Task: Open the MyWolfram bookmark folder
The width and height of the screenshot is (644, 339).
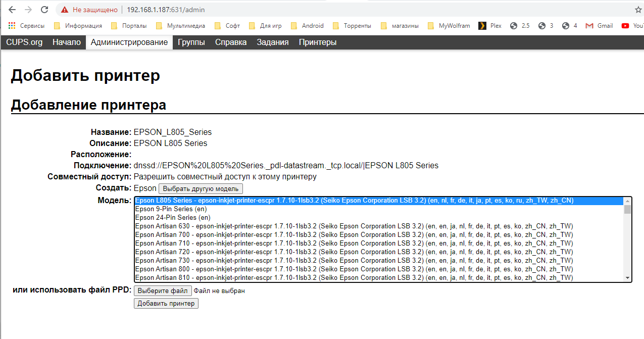Action: 449,26
